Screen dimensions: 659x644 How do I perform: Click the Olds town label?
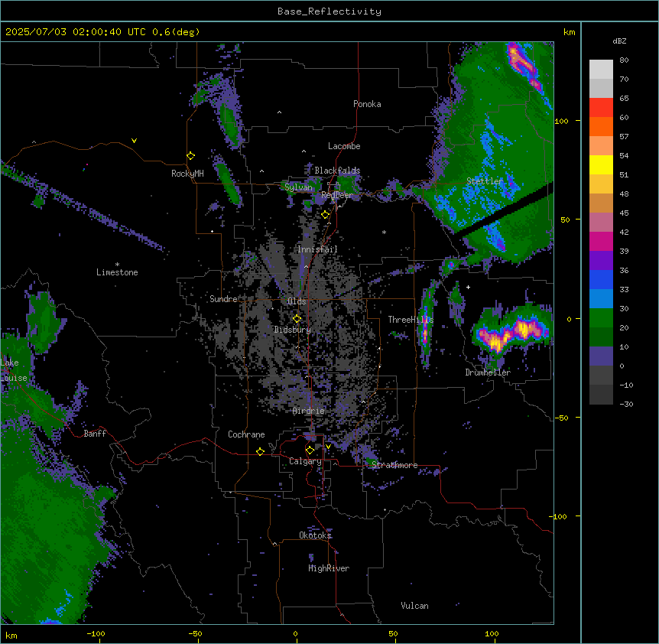coord(297,301)
